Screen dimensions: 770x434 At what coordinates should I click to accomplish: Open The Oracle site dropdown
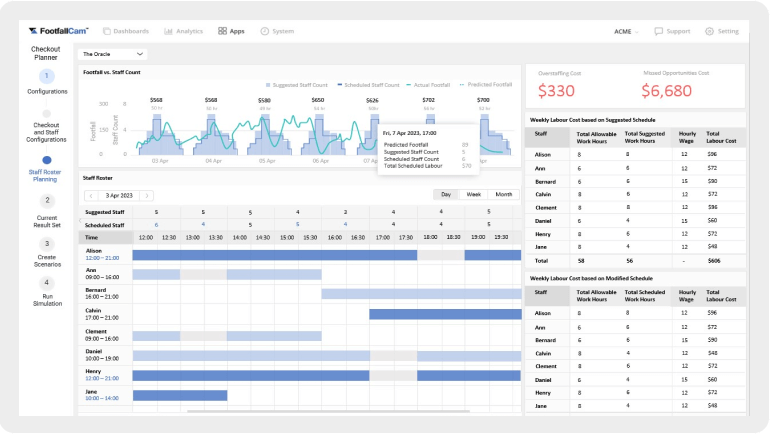coord(112,54)
